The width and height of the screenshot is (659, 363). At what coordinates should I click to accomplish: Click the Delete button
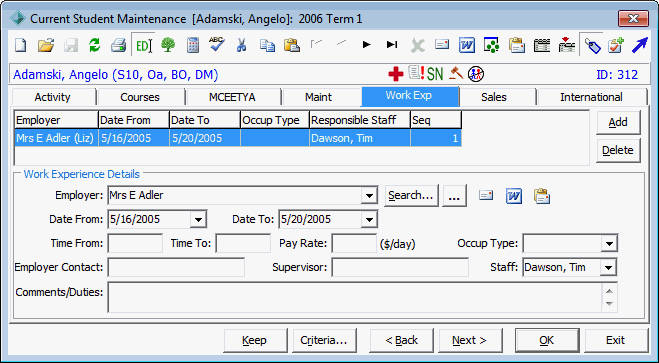click(x=618, y=150)
